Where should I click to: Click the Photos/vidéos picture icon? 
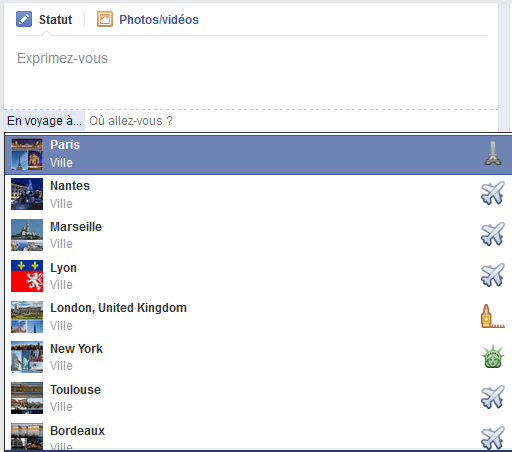tap(105, 19)
